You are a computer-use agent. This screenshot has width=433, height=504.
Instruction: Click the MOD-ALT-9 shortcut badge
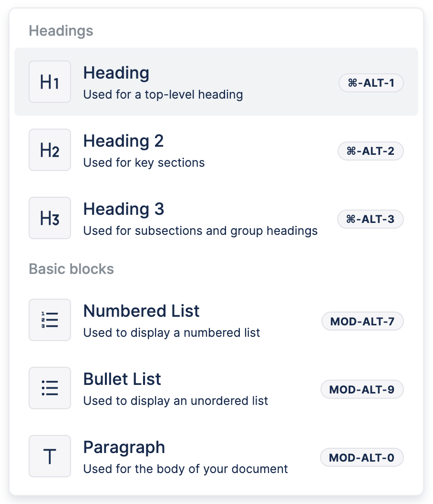pyautogui.click(x=362, y=389)
